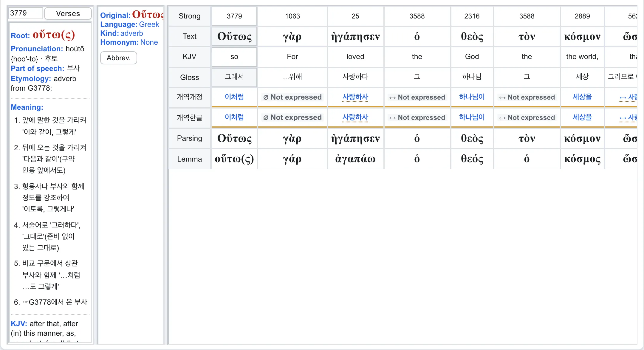Click the Strong number input field 3779
644x350 pixels.
pos(26,13)
